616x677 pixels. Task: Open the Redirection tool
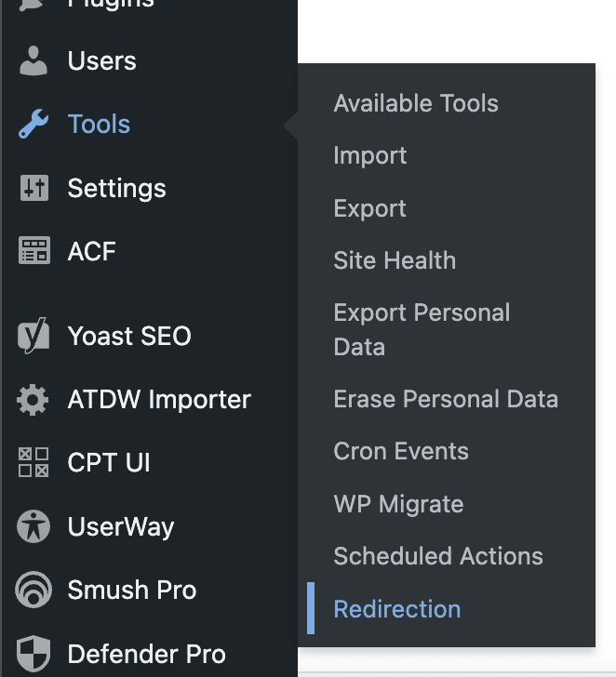point(397,609)
